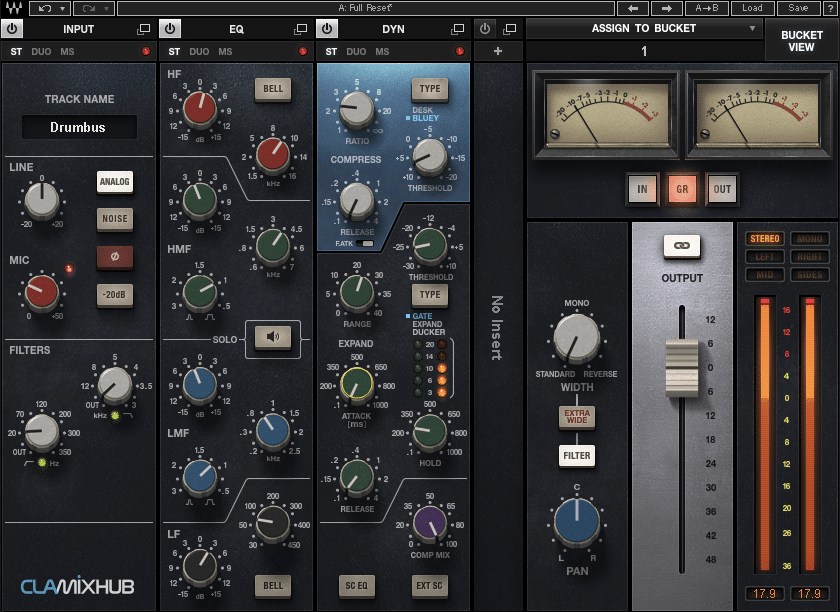Click the gate TYPE button

tap(430, 295)
